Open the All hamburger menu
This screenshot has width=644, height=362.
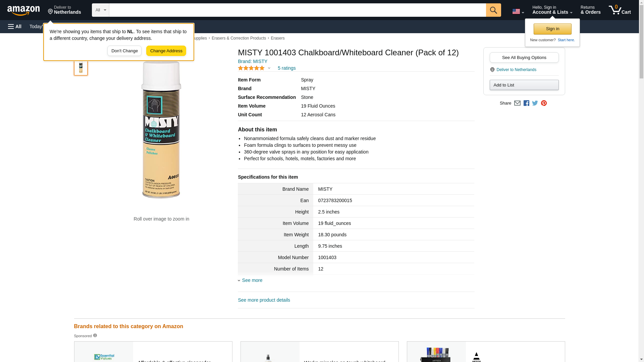(15, 26)
